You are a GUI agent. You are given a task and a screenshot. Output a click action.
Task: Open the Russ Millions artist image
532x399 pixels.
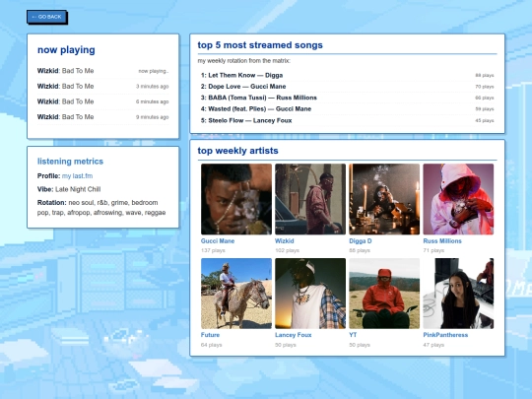point(458,199)
